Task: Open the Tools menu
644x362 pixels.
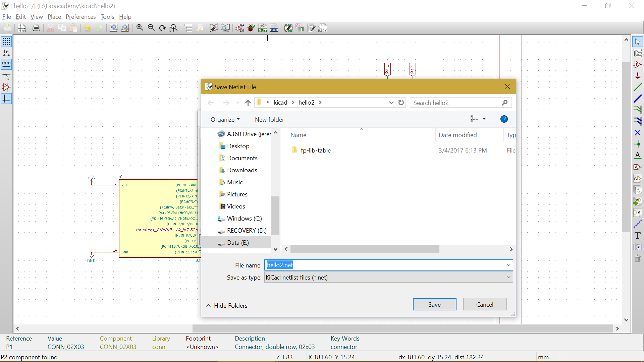Action: pos(107,17)
